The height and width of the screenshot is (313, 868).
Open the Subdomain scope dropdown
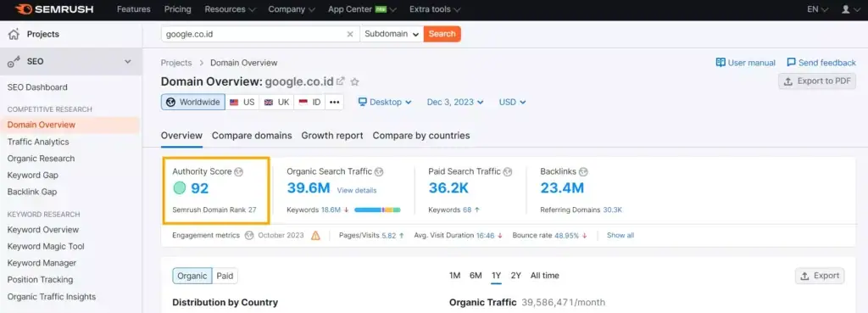(x=392, y=34)
